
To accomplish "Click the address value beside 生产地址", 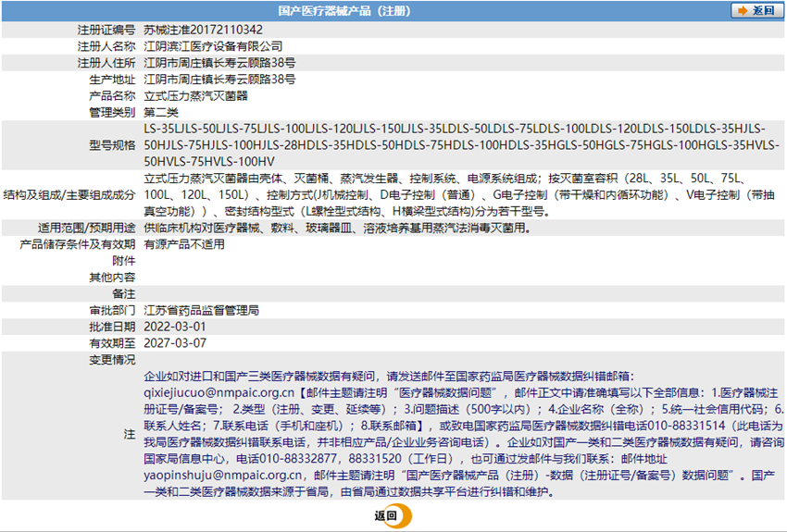I will tap(219, 80).
